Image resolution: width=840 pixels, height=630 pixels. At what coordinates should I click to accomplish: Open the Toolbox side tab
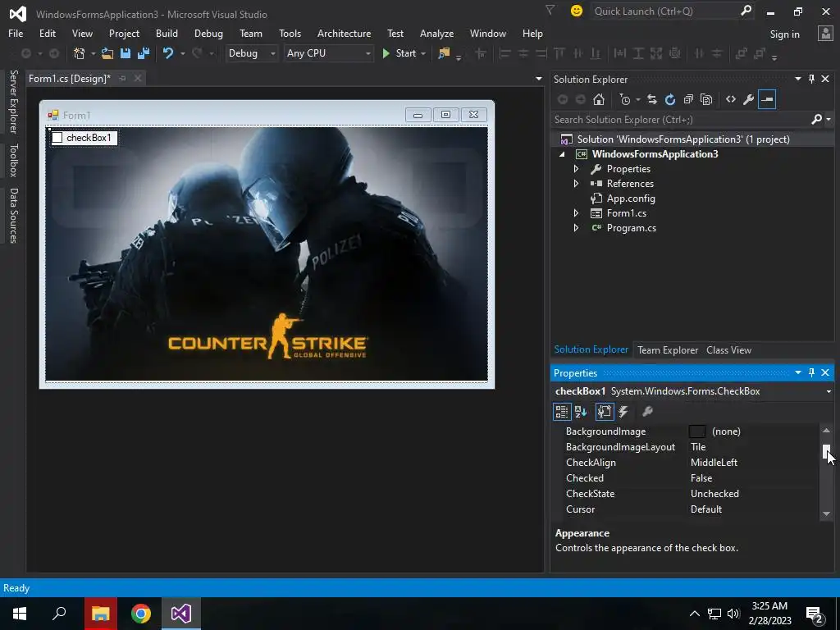pyautogui.click(x=13, y=160)
